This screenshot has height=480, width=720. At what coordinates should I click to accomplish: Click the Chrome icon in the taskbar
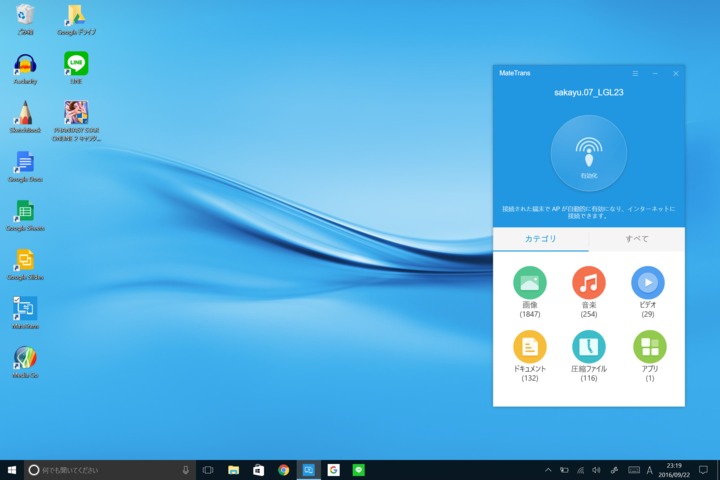(284, 470)
